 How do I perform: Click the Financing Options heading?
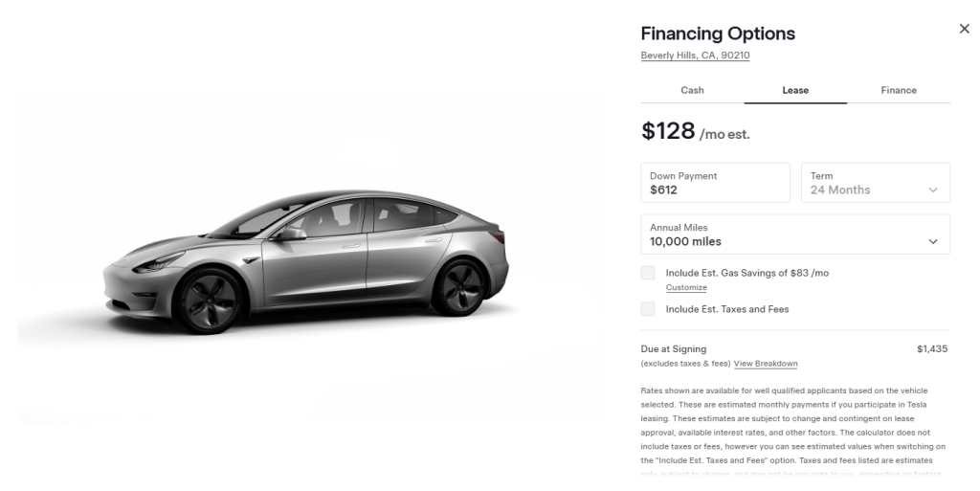(718, 33)
